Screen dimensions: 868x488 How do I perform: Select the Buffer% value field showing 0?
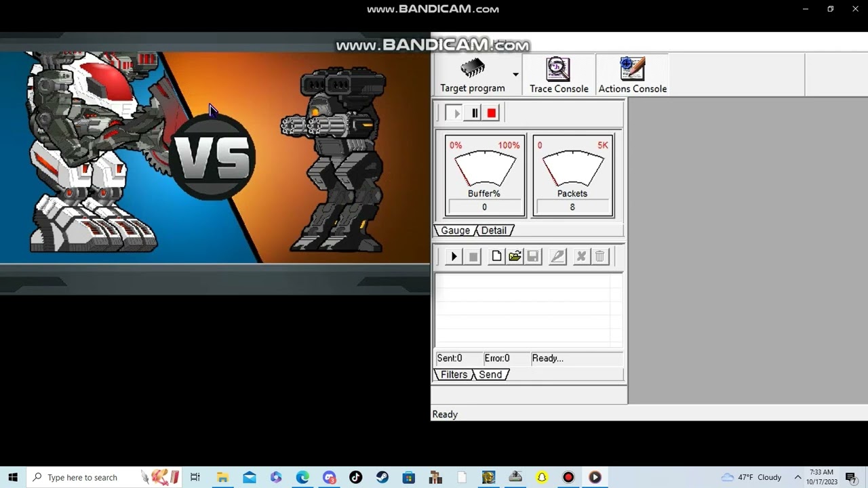coord(484,207)
